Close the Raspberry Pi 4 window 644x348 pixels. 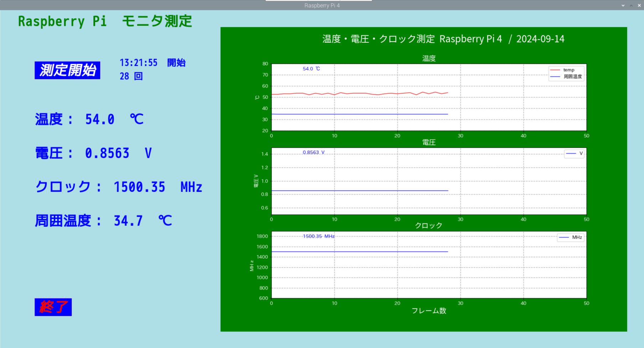click(639, 5)
